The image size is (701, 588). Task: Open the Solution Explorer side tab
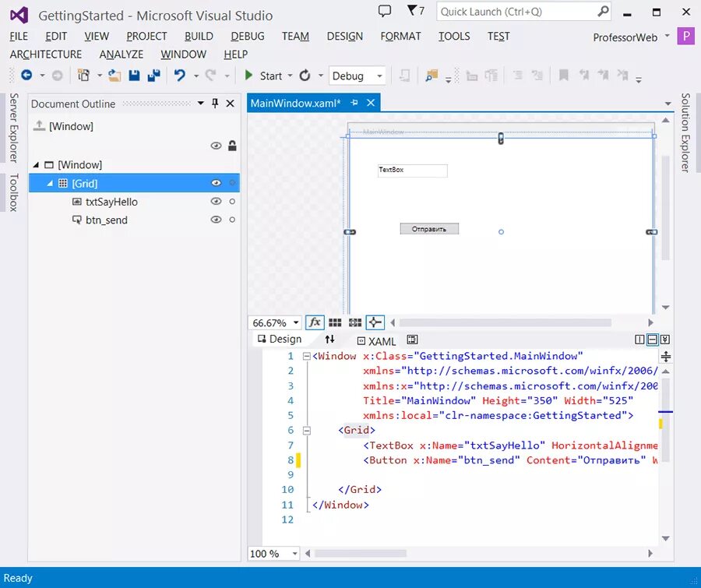pos(685,133)
